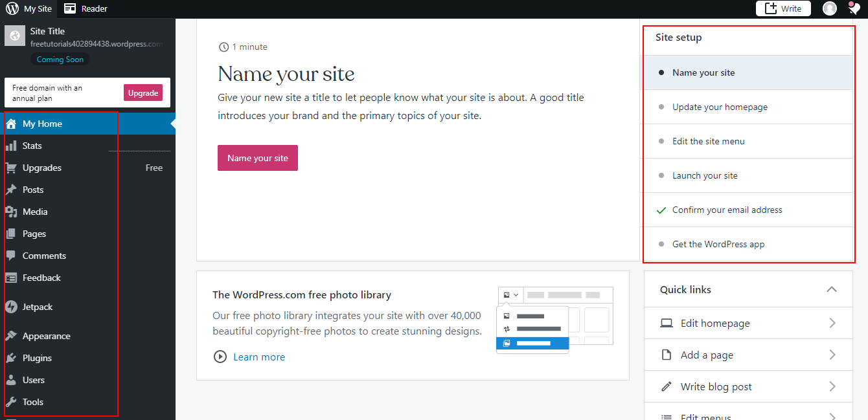Screen dimensions: 868x420
Task: Click the Add a page document icon
Action: click(667, 355)
